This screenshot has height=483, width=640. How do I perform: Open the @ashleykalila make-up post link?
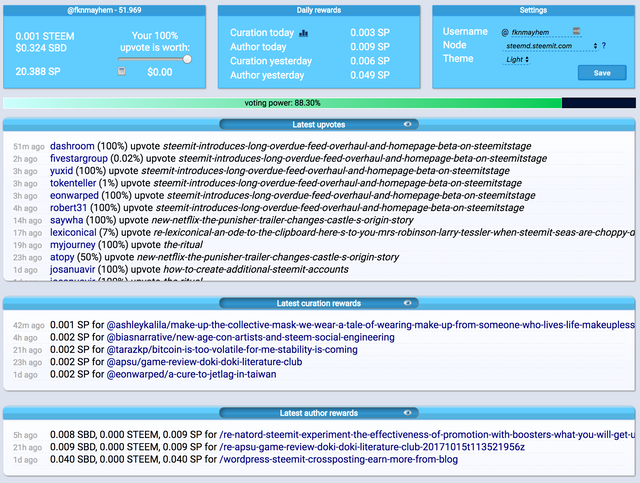[371, 325]
